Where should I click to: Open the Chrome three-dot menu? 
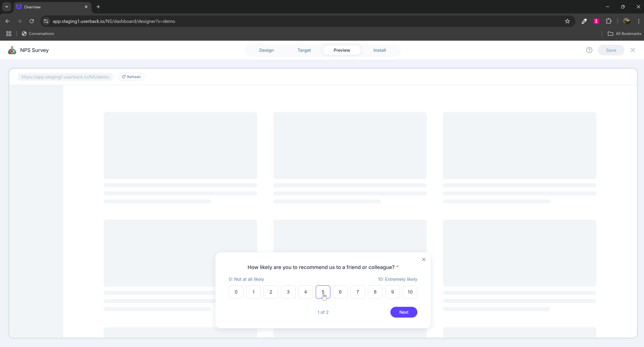point(638,21)
